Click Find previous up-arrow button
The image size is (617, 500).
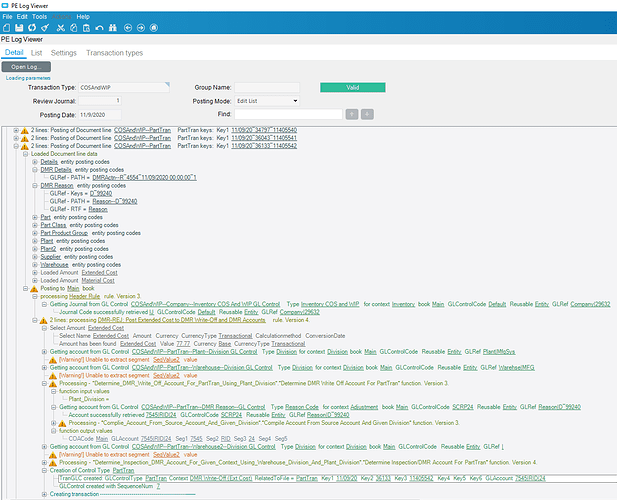point(352,114)
